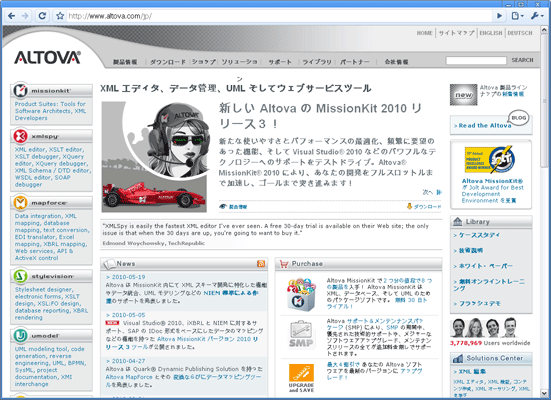Open the 製品情報 navigation menu
The width and height of the screenshot is (551, 400).
[125, 62]
